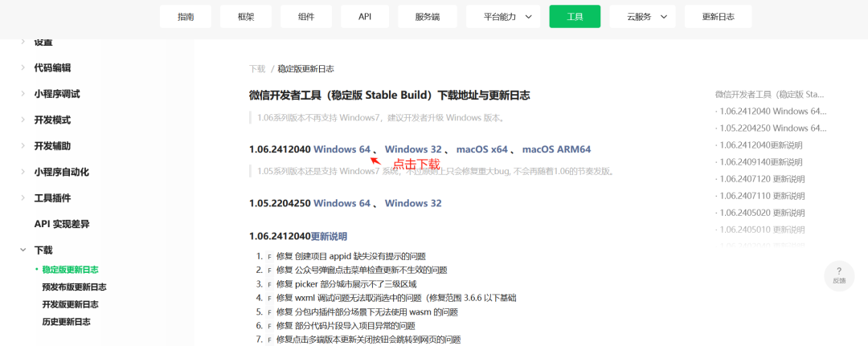Open the 指南 tab
This screenshot has width=868, height=346.
coord(186,17)
